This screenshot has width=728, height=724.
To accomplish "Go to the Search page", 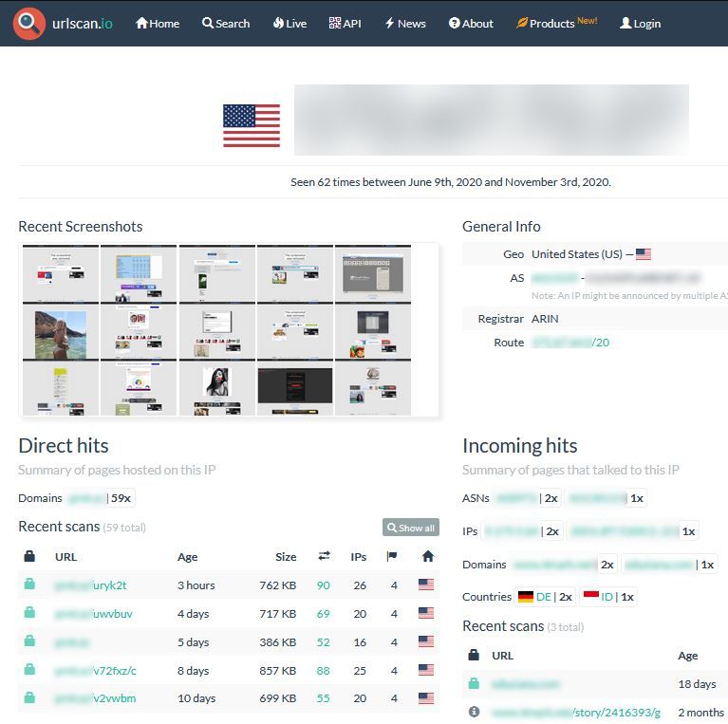I will coord(226,23).
